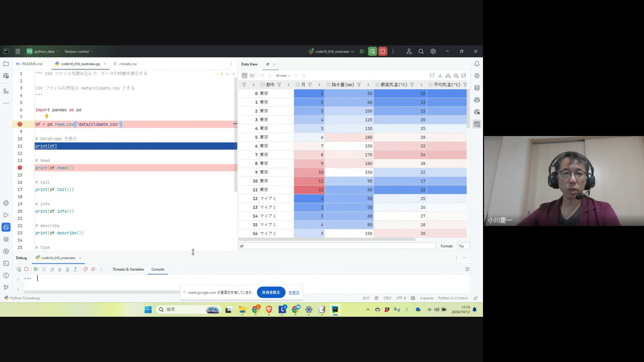Click the View Breakpoints icon
Image resolution: width=644 pixels, height=362 pixels.
[85, 269]
